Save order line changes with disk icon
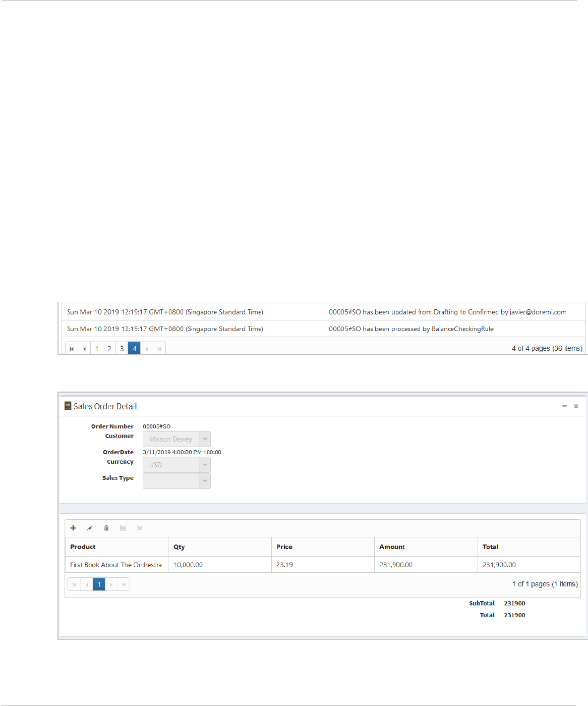Viewport: 588px width, 706px height. pos(123,528)
